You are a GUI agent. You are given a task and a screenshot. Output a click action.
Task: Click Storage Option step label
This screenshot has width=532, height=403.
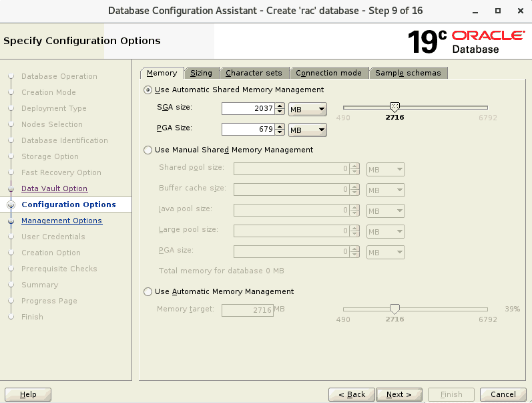point(50,156)
